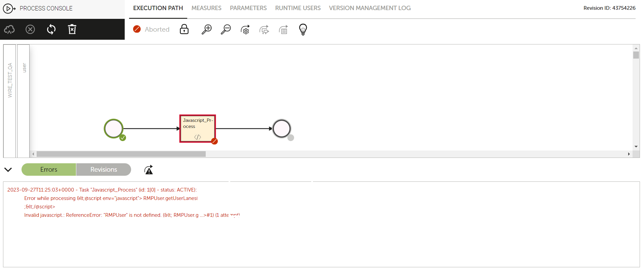
Task: Click the cancel circle-X icon
Action: (x=30, y=29)
